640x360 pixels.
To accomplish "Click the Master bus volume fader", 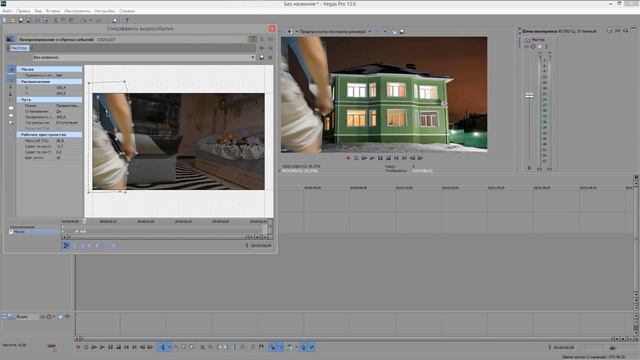I will (529, 96).
